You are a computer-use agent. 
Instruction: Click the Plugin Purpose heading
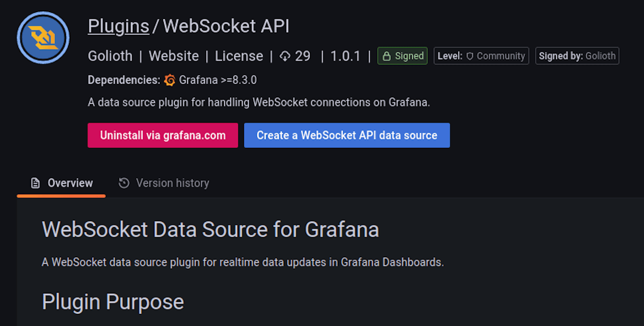click(x=113, y=302)
